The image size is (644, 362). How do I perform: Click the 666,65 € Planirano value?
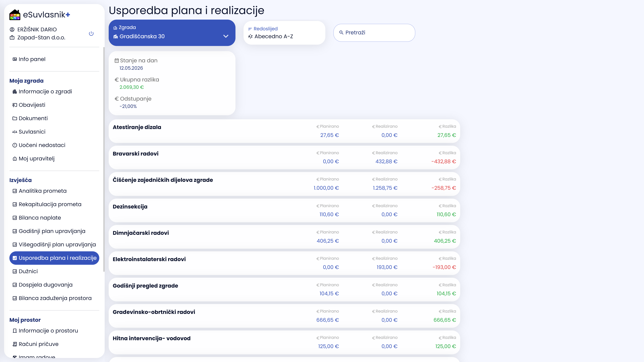pyautogui.click(x=328, y=320)
